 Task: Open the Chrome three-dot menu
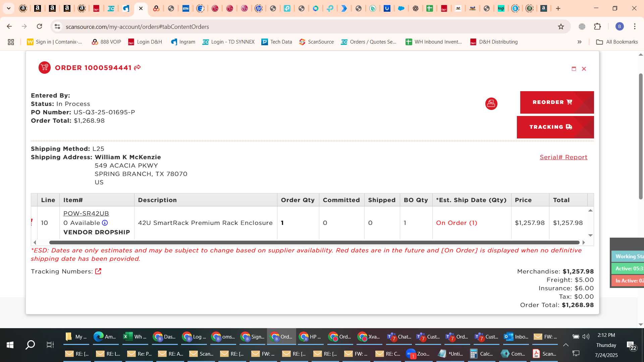click(635, 26)
